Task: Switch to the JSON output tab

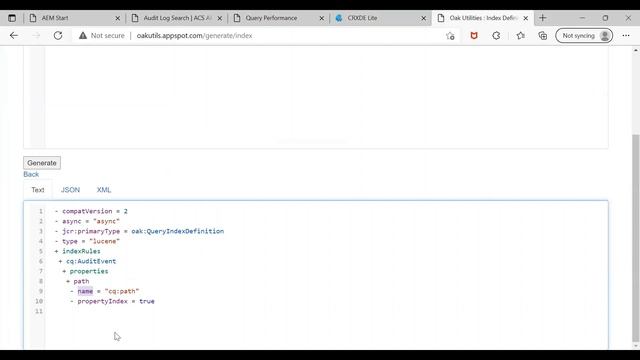Action: [70, 190]
